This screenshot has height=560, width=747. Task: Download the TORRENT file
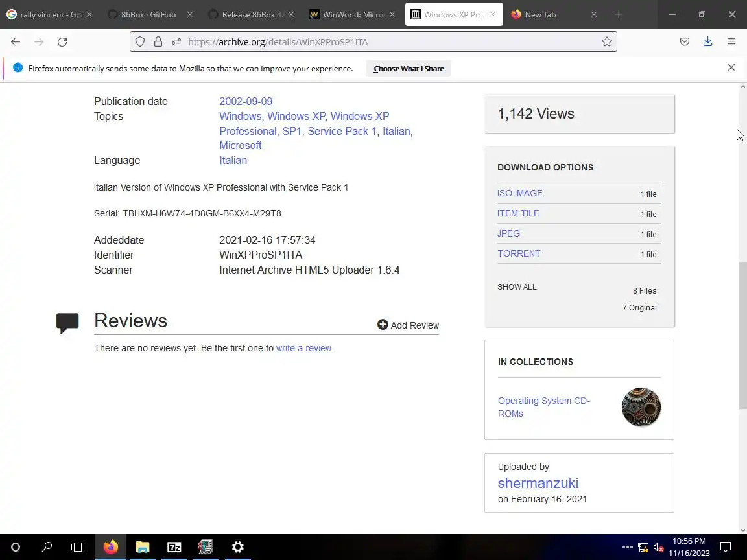(519, 253)
